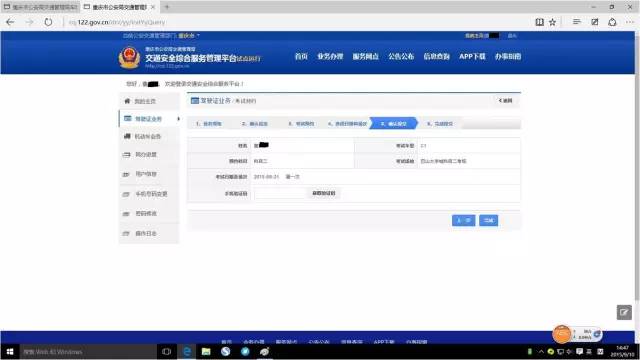Image resolution: width=640 pixels, height=360 pixels.
Task: Open reading view book icon
Action: click(x=539, y=22)
